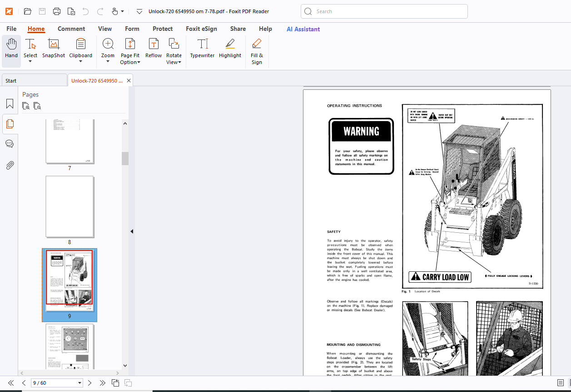Click the Undo arrow
This screenshot has width=571, height=392.
[x=86, y=11]
